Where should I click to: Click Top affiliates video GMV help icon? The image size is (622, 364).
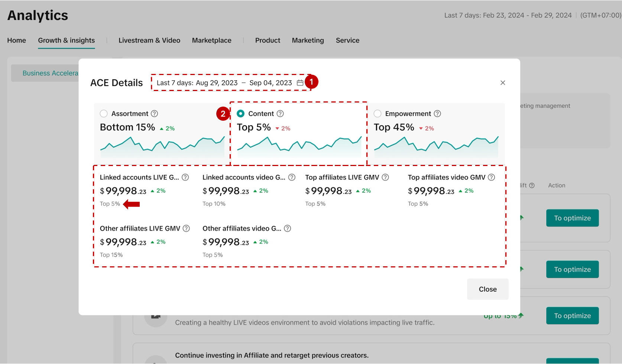click(492, 178)
